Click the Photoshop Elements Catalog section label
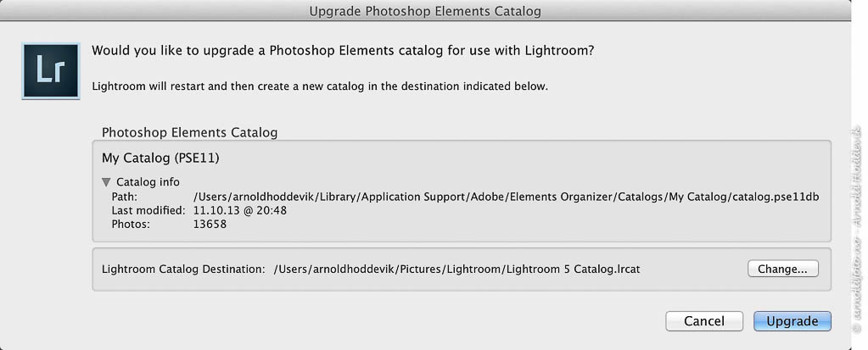868x350 pixels. (190, 133)
